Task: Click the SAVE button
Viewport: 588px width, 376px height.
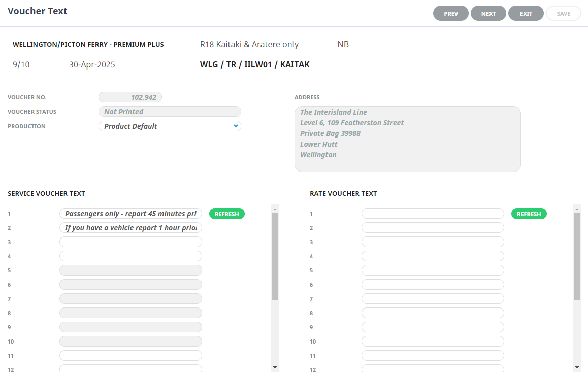Action: 563,14
